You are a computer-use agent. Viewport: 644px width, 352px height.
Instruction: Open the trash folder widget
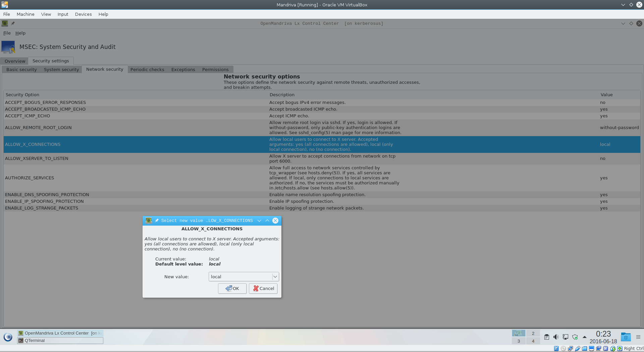626,337
